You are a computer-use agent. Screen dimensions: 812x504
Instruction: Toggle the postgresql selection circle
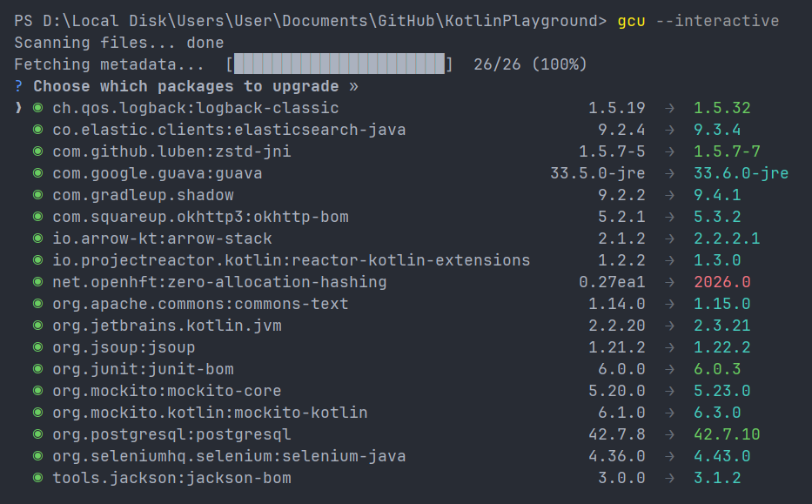coord(37,434)
